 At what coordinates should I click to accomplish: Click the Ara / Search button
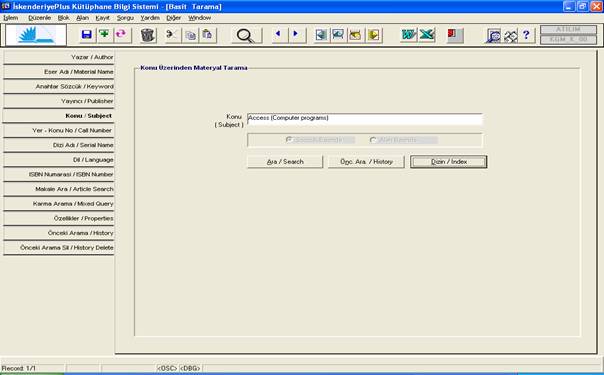[285, 162]
